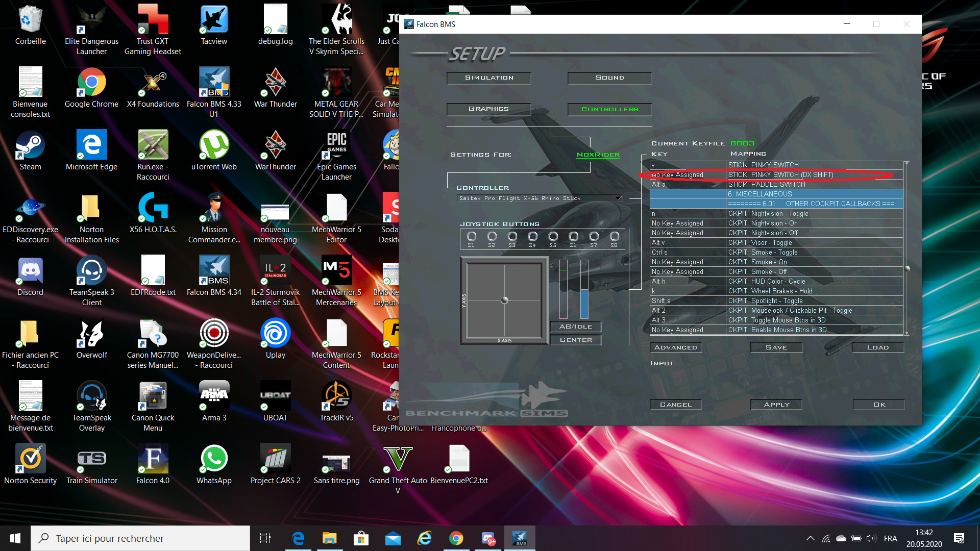Show hidden system tray icons
The height and width of the screenshot is (551, 980).
tap(810, 538)
